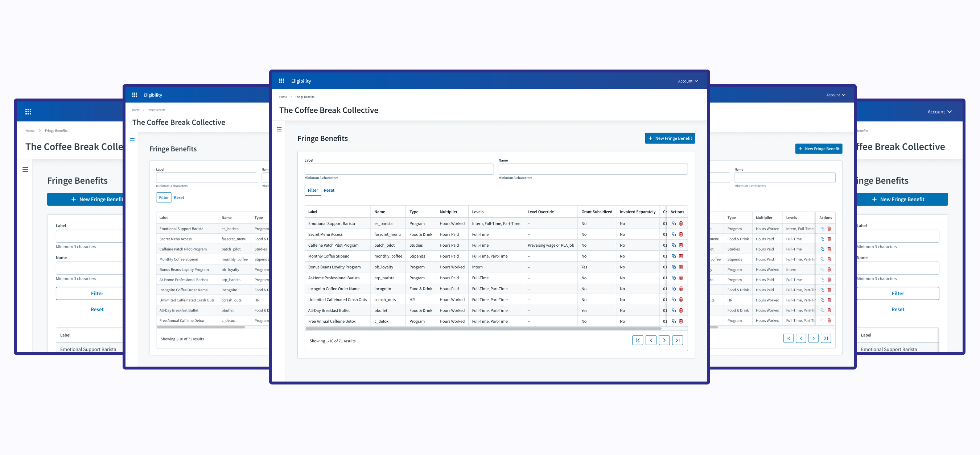Click the New Fringe Benefit button

click(670, 138)
